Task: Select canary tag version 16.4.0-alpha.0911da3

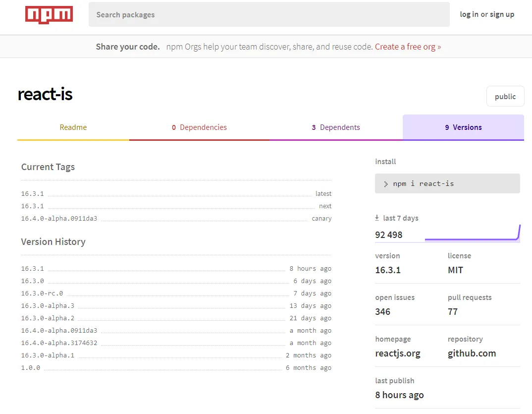Action: click(x=59, y=219)
